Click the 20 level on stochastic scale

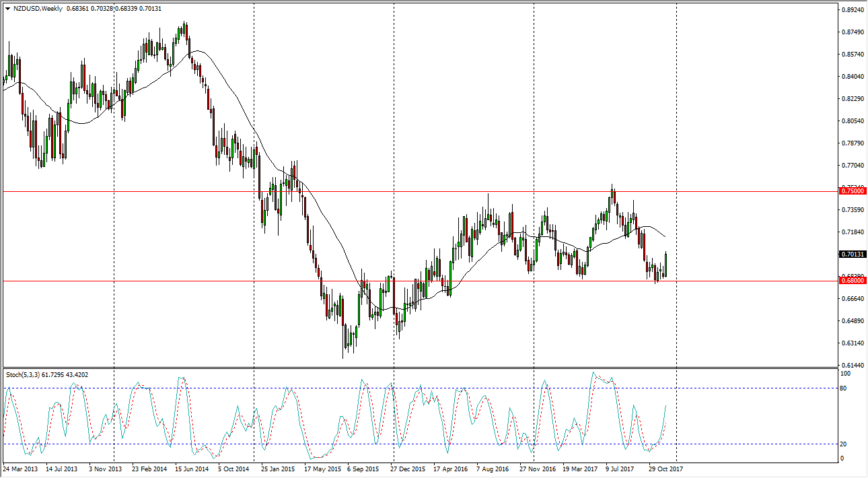(x=844, y=444)
